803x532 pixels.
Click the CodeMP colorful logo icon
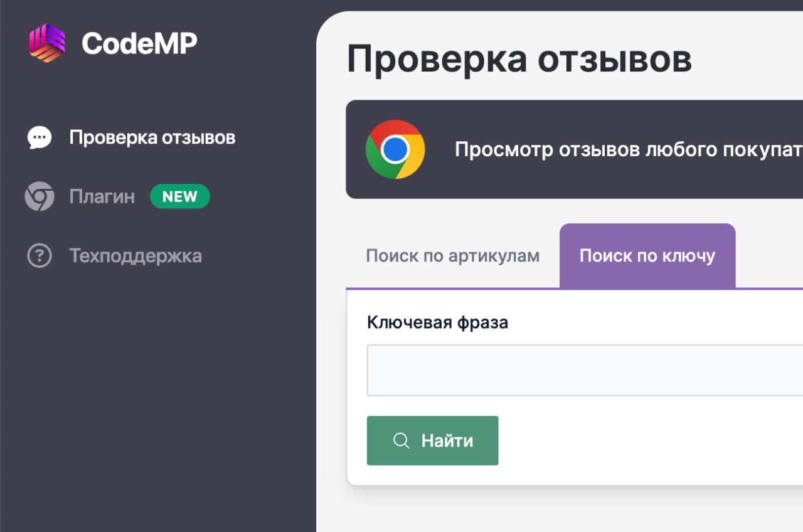[47, 43]
